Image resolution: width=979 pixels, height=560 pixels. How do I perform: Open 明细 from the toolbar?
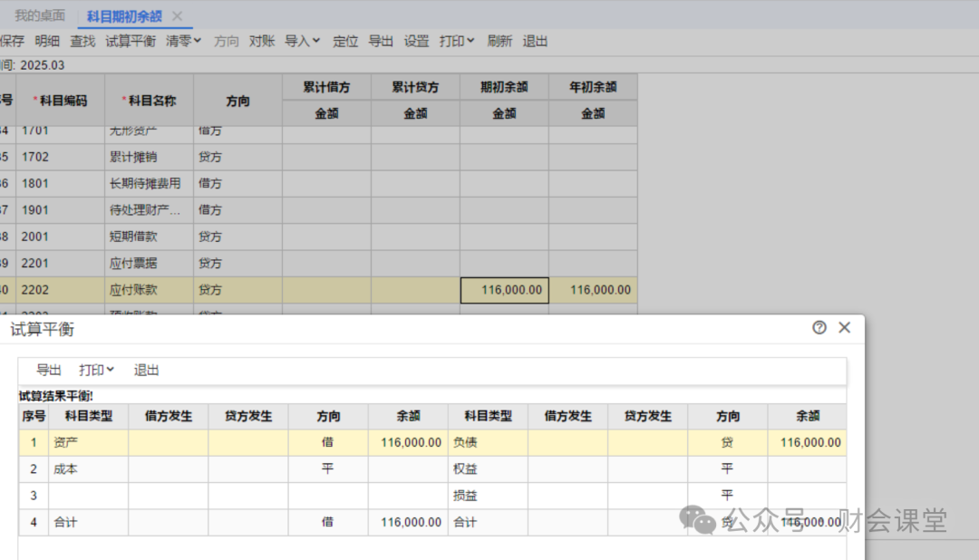coord(47,41)
